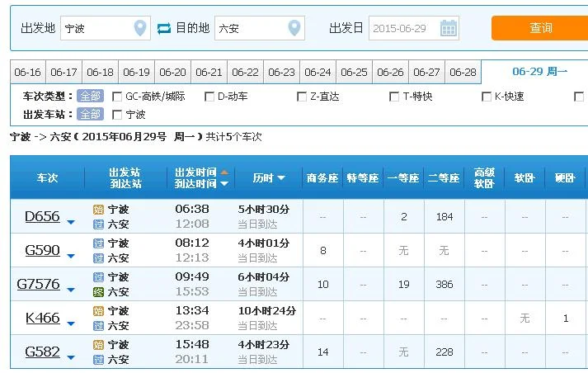Click the location pin icon in departure field
588x373 pixels.
click(x=140, y=28)
